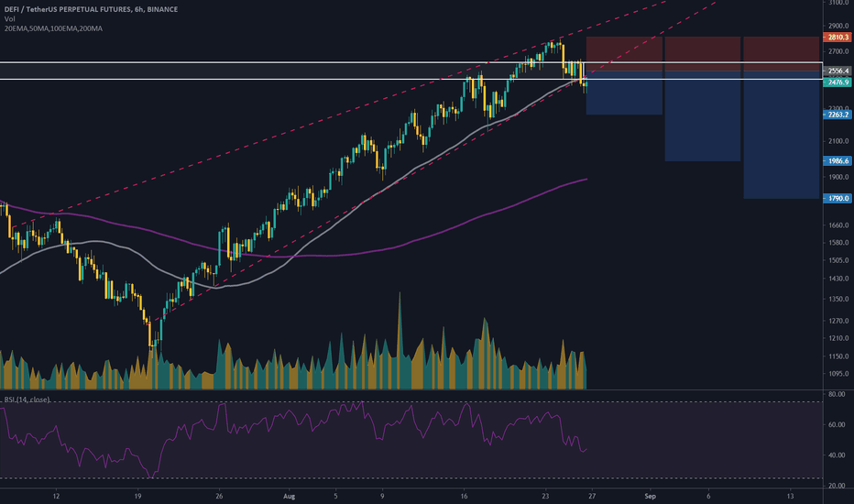Screen dimensions: 854x504
Task: Click the Sep date label on time axis
Action: point(650,497)
